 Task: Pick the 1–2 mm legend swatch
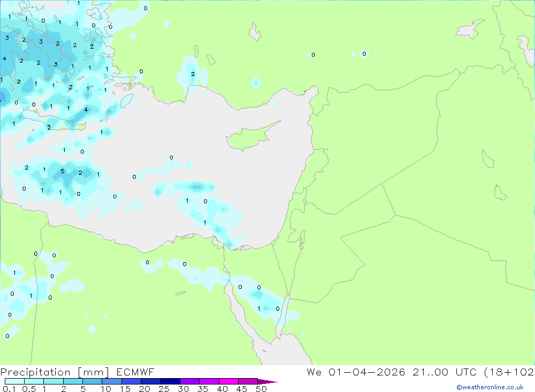[x=53, y=381]
